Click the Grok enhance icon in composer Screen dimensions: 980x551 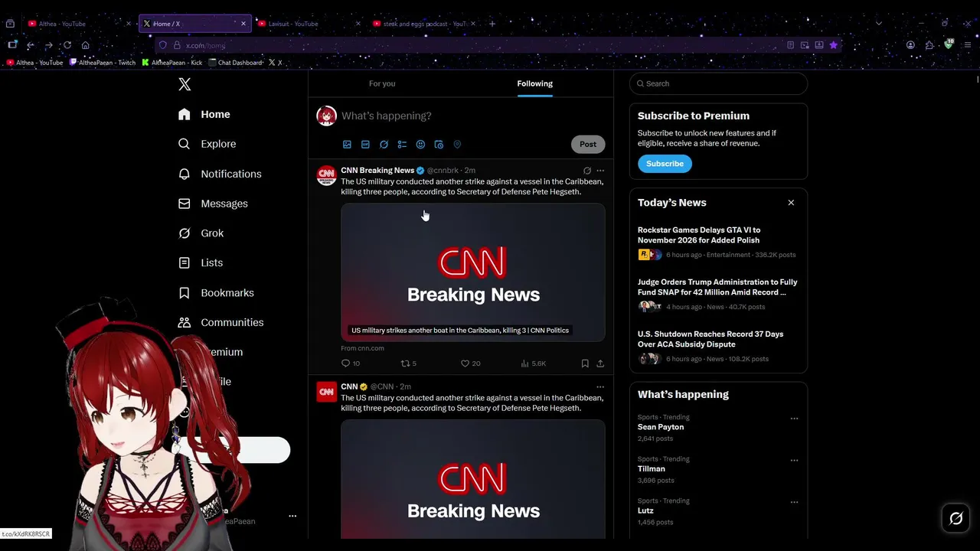[384, 144]
